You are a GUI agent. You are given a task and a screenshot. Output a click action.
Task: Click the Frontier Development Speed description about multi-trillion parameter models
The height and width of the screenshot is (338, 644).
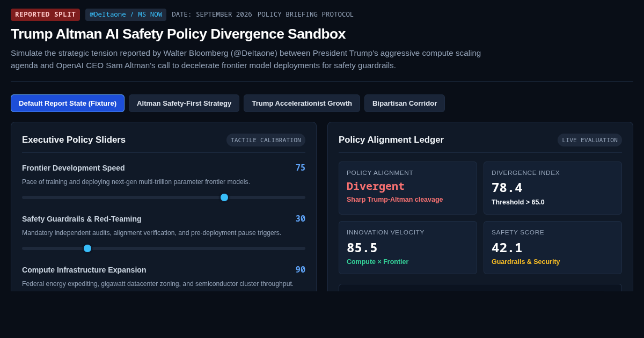pyautogui.click(x=136, y=182)
